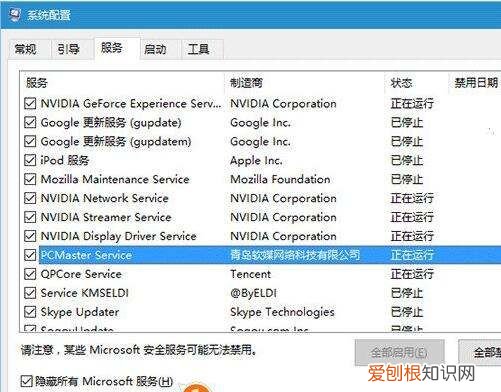Uncheck the Skype Updater checkbox
Image resolution: width=501 pixels, height=392 pixels.
[x=30, y=312]
